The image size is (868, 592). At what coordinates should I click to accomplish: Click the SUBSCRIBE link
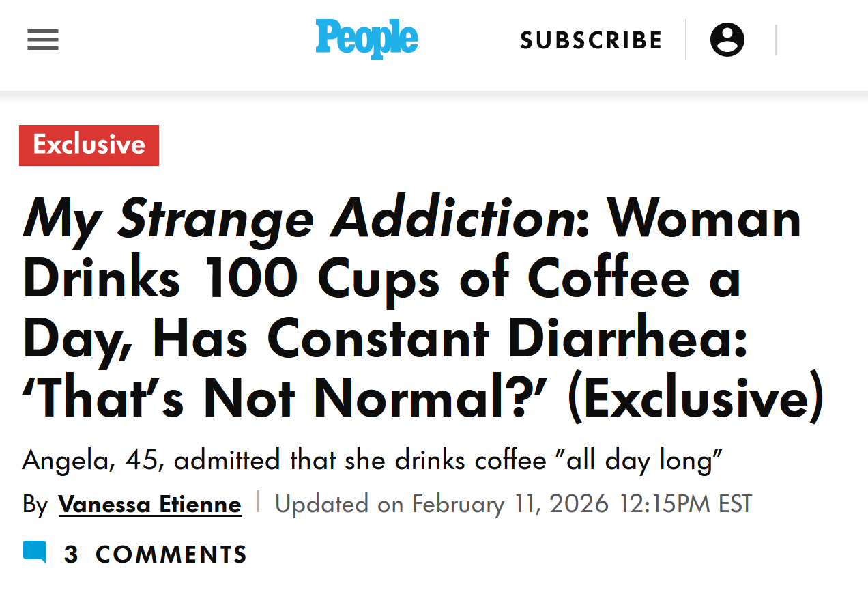point(591,40)
